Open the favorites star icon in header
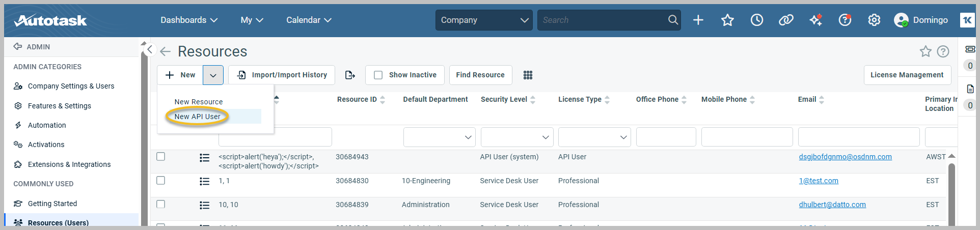This screenshot has width=980, height=230. [x=727, y=20]
